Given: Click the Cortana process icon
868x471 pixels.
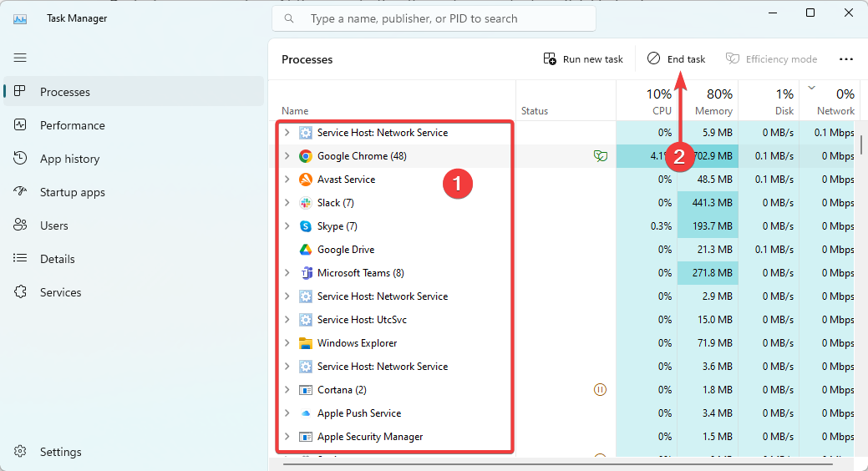Looking at the screenshot, I should click(x=306, y=390).
